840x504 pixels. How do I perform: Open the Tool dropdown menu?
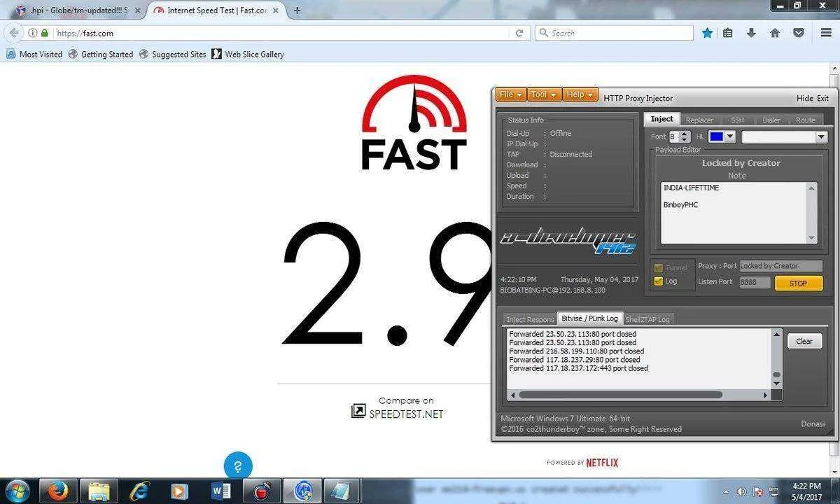click(x=544, y=94)
